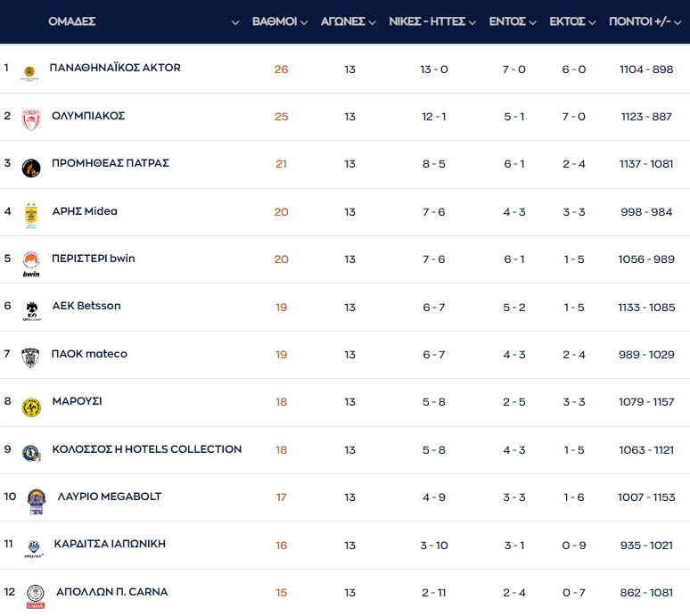The image size is (690, 616).
Task: Click the ΚΟΛΟΣΣΟΣ H Hotels logo
Action: [x=31, y=453]
